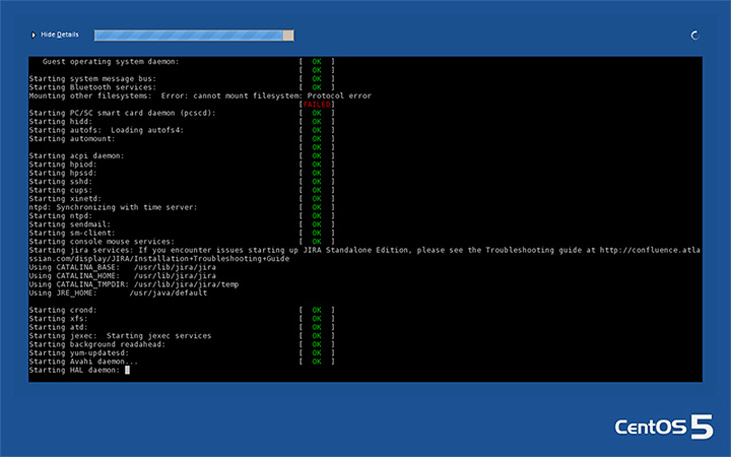This screenshot has width=731, height=457.
Task: Click 'Starting jira services' message line
Action: [x=365, y=250]
